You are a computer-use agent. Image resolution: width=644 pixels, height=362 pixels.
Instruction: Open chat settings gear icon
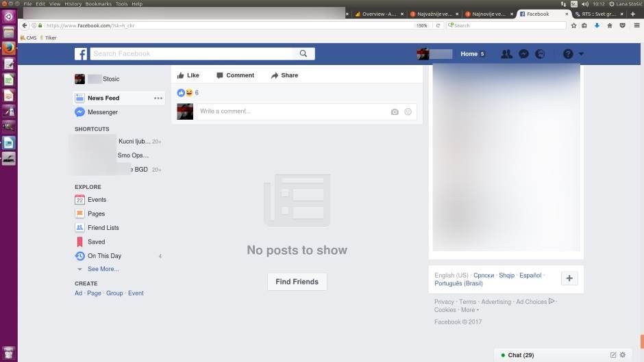coord(623,355)
